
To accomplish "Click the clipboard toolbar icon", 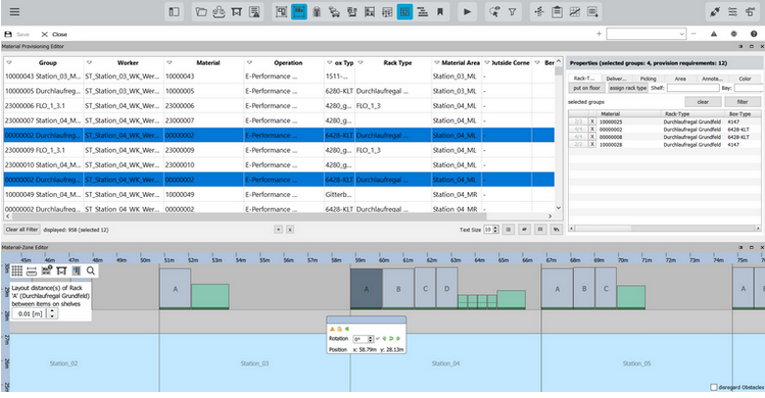I will click(x=557, y=12).
